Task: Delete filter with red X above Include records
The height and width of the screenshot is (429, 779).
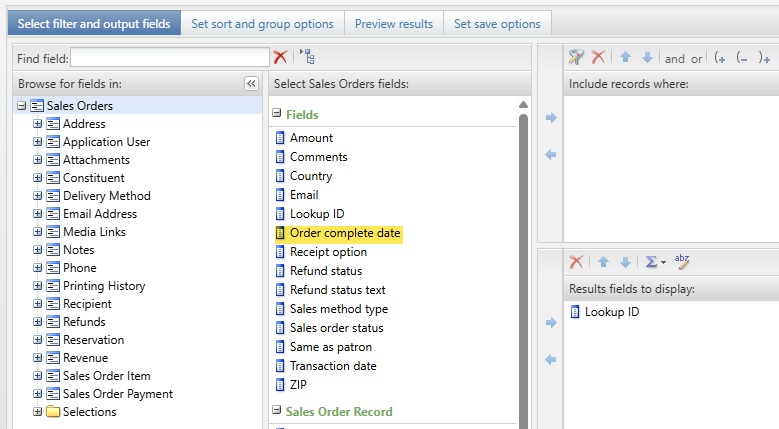Action: (x=598, y=58)
